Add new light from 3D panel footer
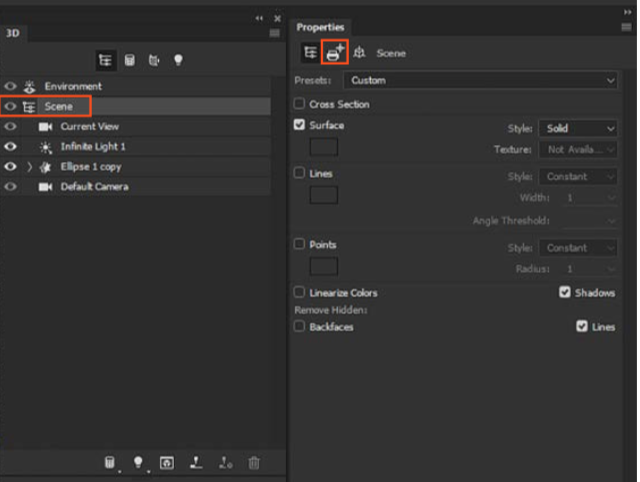 (x=138, y=463)
